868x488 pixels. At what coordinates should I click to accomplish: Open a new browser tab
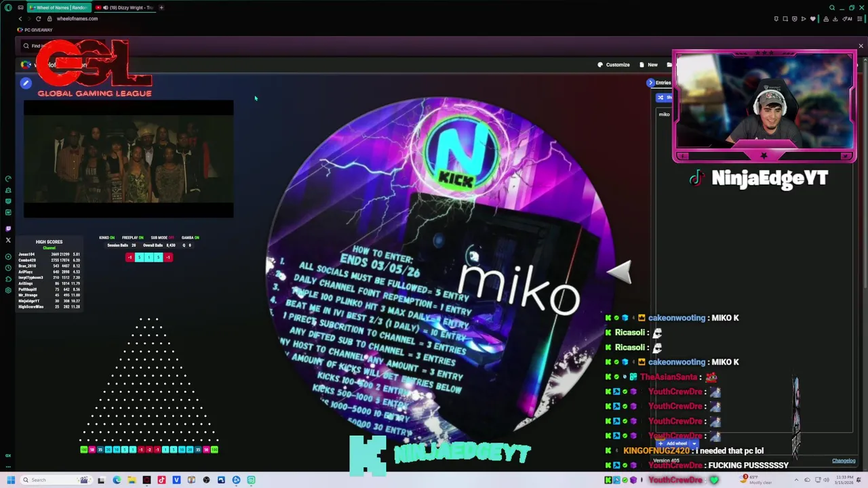pyautogui.click(x=161, y=7)
